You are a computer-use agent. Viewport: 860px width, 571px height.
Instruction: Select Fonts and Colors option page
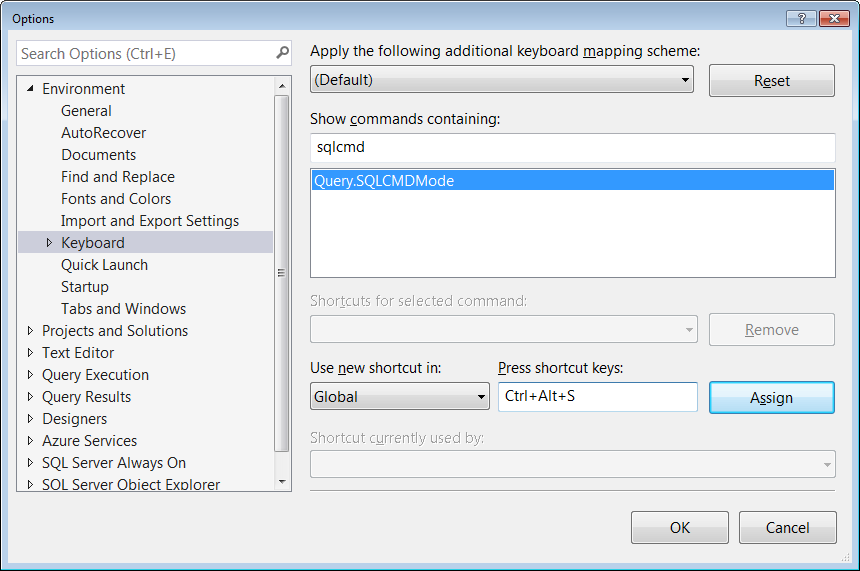click(x=116, y=199)
